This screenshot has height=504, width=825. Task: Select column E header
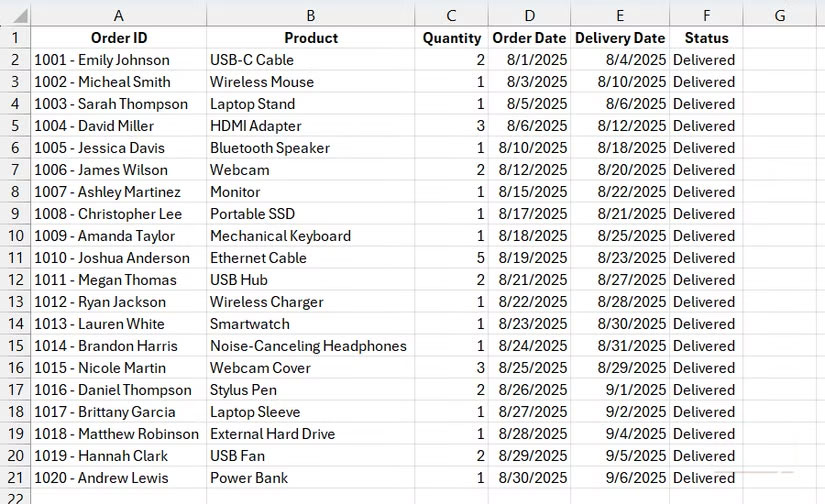coord(620,15)
